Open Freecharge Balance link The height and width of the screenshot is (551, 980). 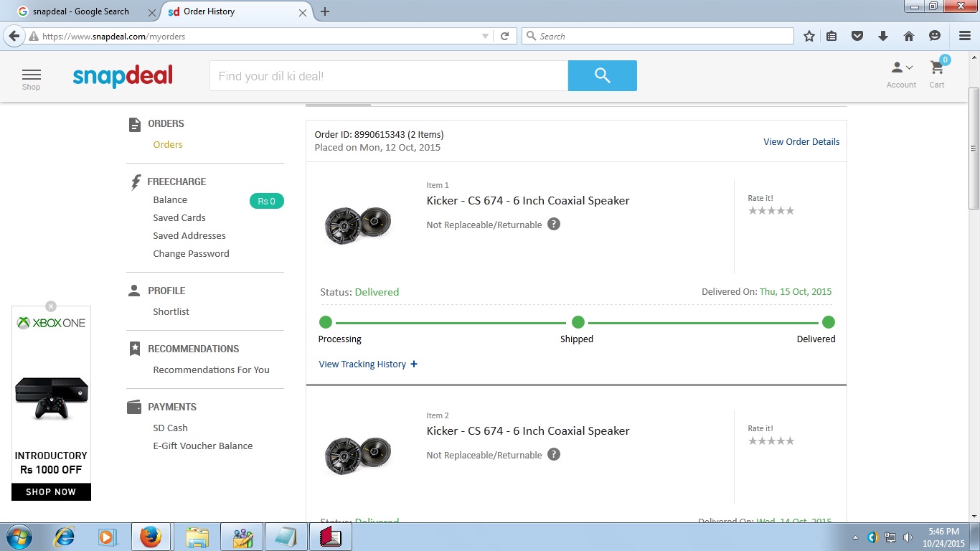pyautogui.click(x=170, y=200)
